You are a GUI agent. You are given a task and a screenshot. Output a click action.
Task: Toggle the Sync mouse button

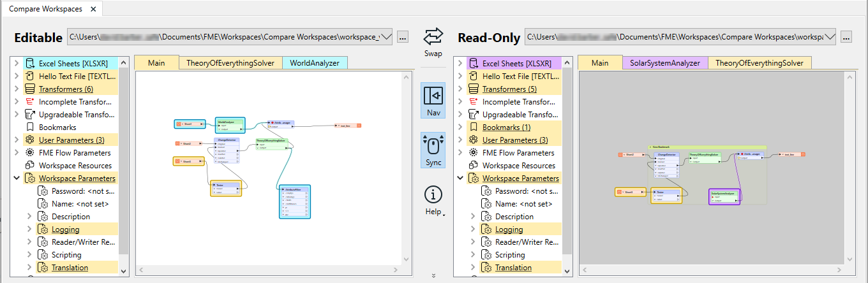point(433,147)
